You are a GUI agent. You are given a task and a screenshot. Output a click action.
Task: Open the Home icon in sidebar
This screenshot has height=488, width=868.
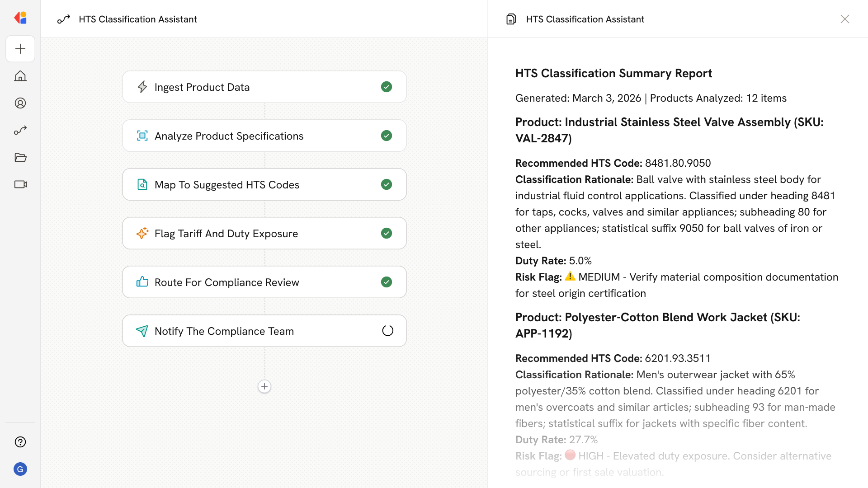click(20, 76)
